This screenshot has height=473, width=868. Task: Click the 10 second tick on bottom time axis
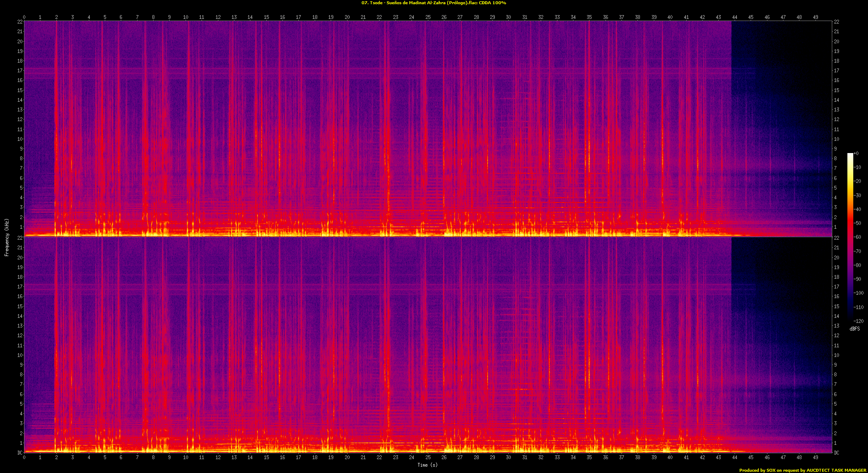pos(186,457)
